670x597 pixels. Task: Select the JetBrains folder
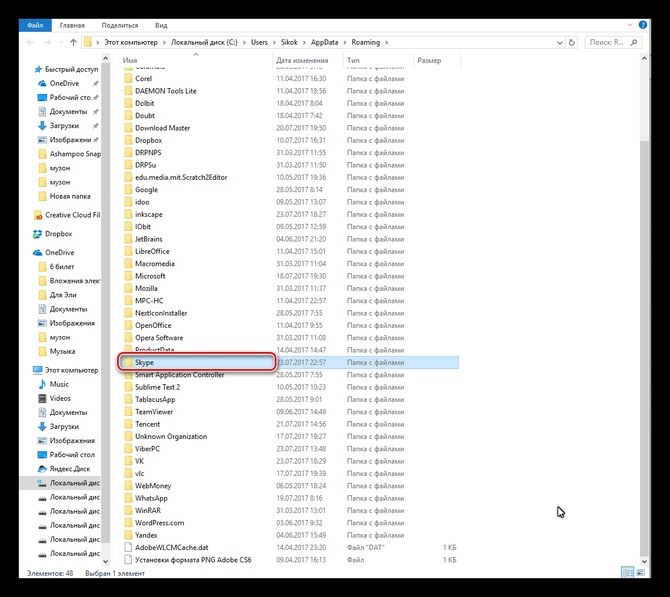288,239
